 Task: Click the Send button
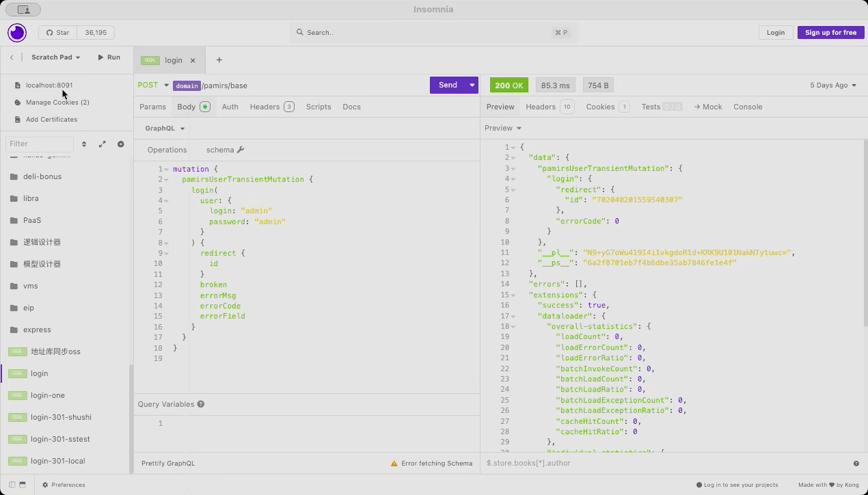[x=448, y=85]
